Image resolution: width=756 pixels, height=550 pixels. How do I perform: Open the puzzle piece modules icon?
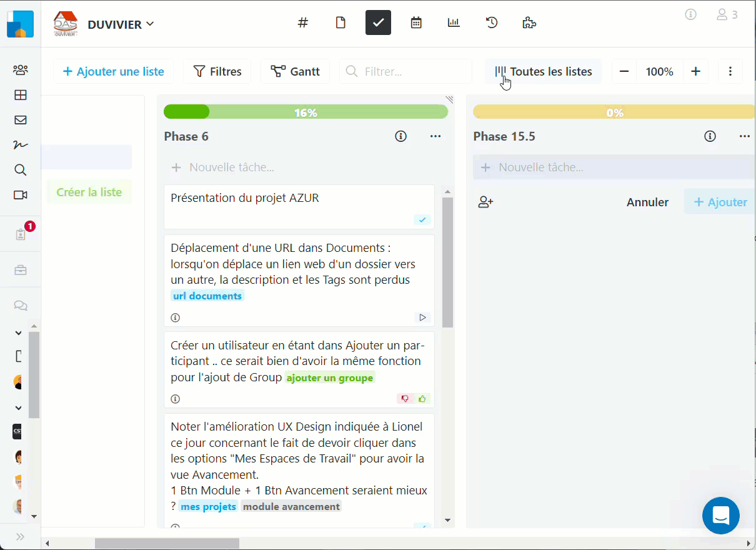click(x=529, y=23)
